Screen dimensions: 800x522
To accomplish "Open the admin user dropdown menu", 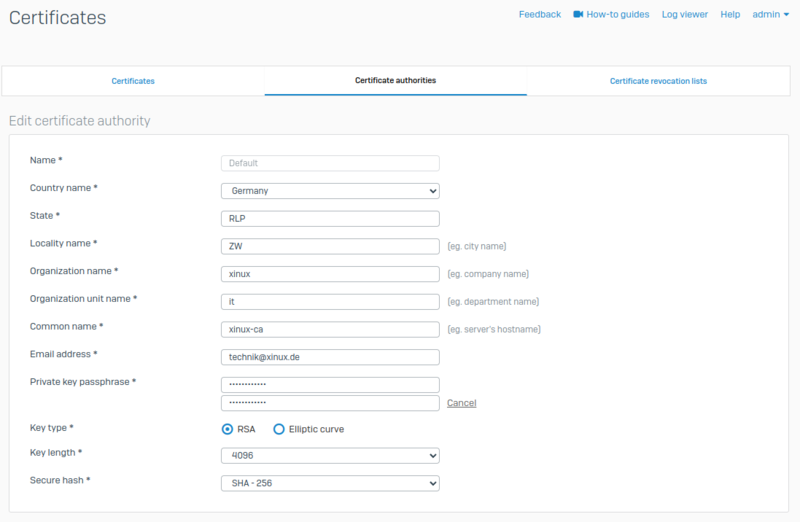I will coord(770,15).
